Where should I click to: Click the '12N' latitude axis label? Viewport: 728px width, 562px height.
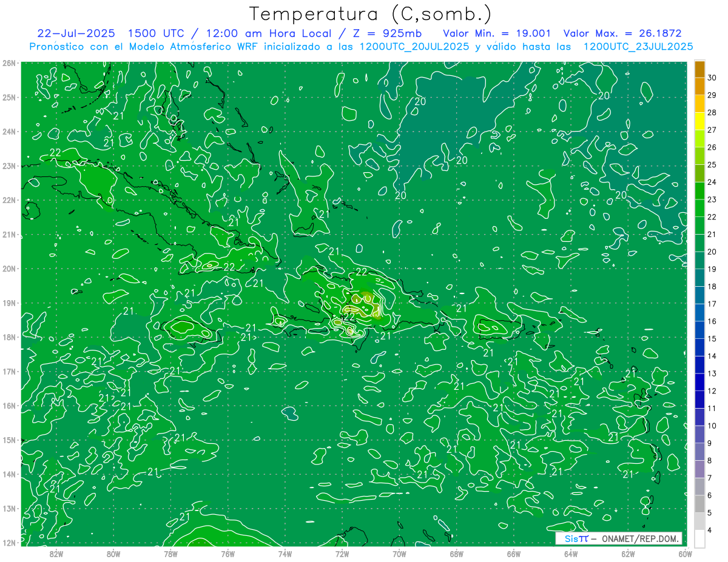[x=9, y=543]
